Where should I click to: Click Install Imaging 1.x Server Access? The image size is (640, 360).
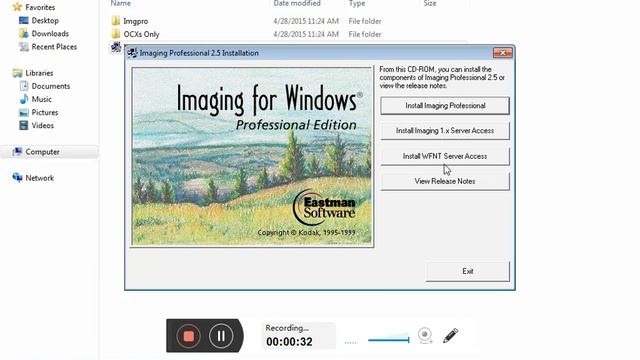click(445, 131)
